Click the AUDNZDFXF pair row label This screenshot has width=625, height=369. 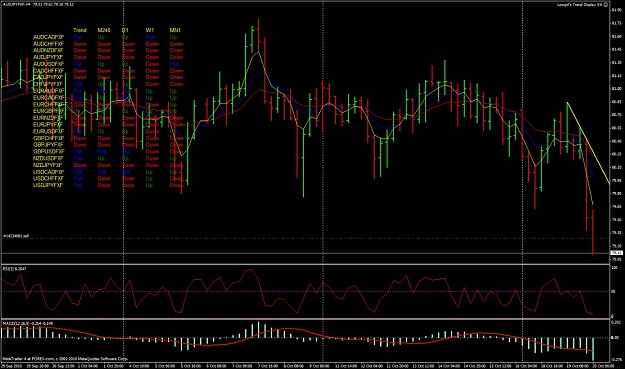(x=48, y=51)
